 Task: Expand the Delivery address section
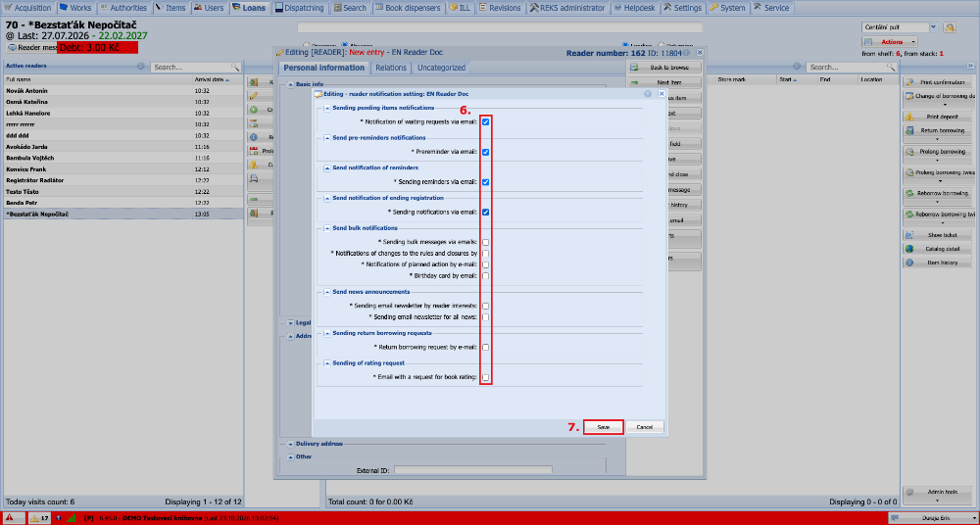tap(290, 444)
